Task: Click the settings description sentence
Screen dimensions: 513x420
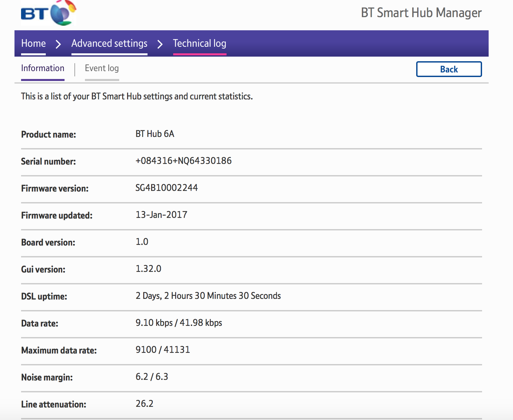Action: click(x=136, y=96)
